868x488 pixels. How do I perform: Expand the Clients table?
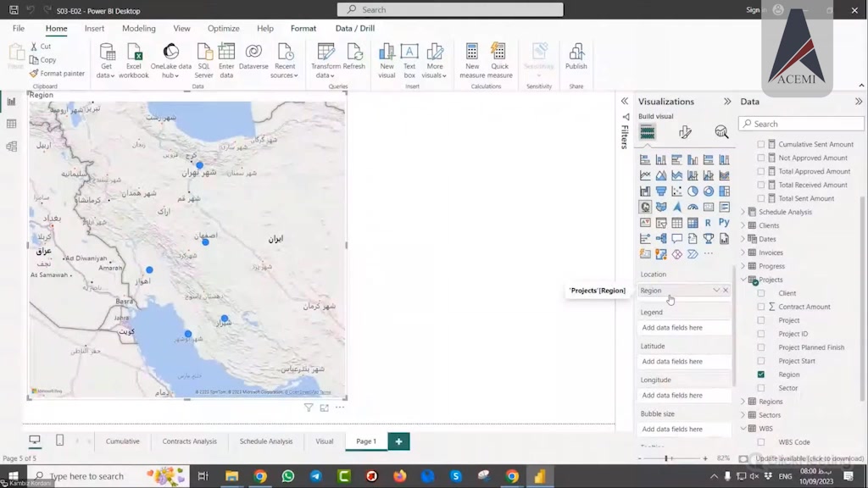click(x=743, y=225)
